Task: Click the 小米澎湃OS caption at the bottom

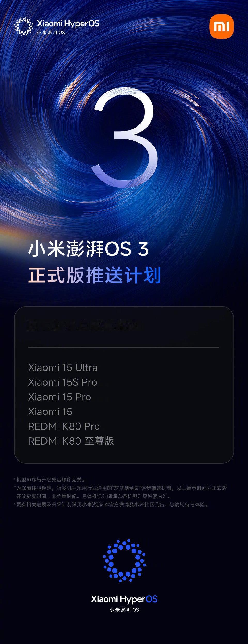Action: click(124, 610)
